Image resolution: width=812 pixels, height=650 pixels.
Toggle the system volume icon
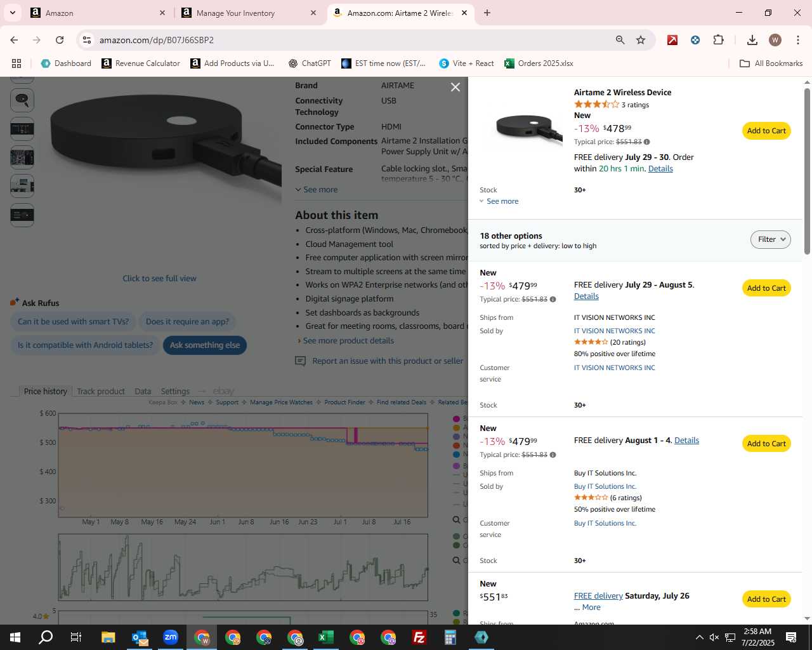click(714, 637)
